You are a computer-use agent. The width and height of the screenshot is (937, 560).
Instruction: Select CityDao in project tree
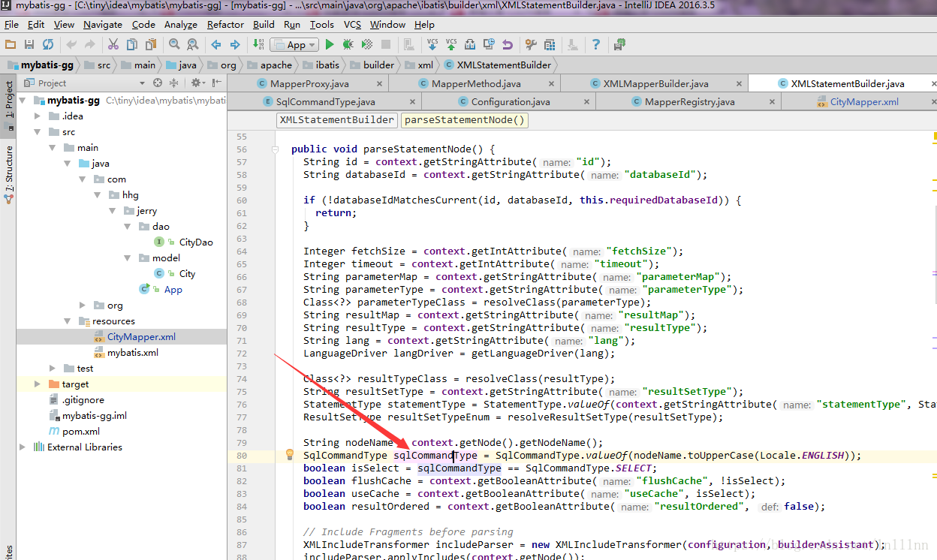(196, 242)
